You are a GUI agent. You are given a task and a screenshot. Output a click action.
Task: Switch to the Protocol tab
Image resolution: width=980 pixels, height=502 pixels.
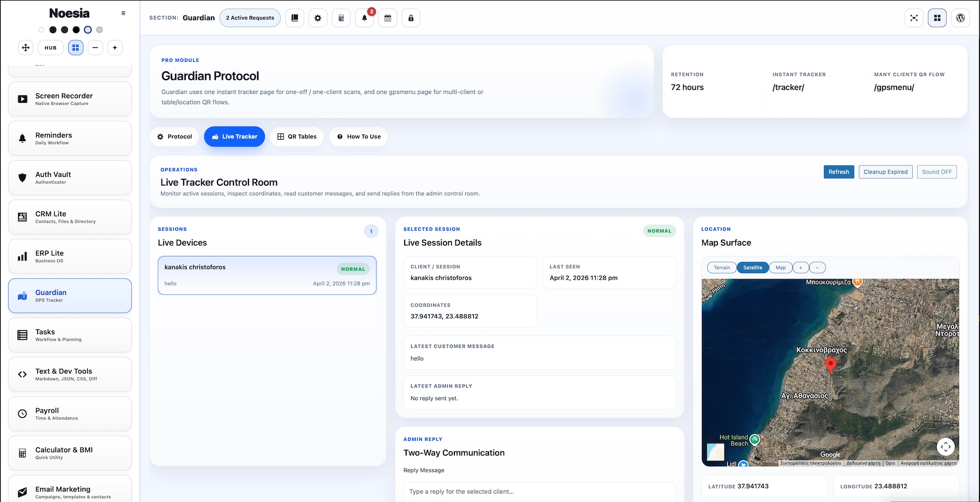pos(174,137)
